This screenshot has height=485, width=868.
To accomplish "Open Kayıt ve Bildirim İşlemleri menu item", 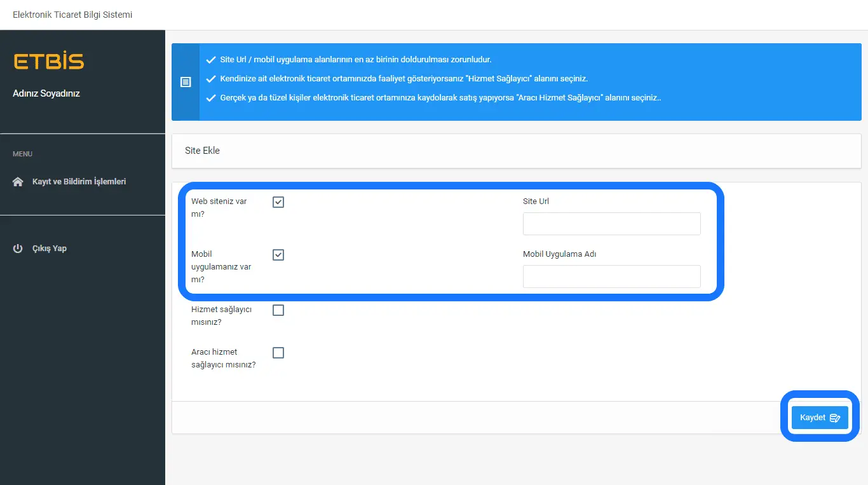I will point(79,182).
